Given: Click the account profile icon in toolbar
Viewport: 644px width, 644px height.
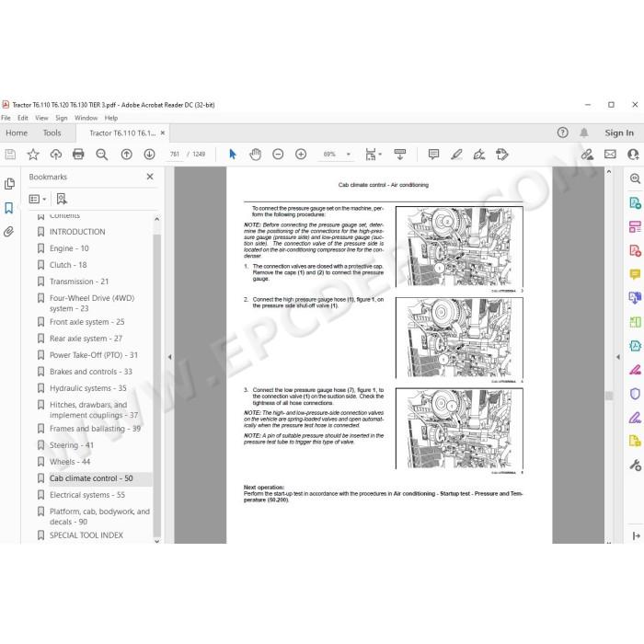Looking at the screenshot, I should coord(633,155).
